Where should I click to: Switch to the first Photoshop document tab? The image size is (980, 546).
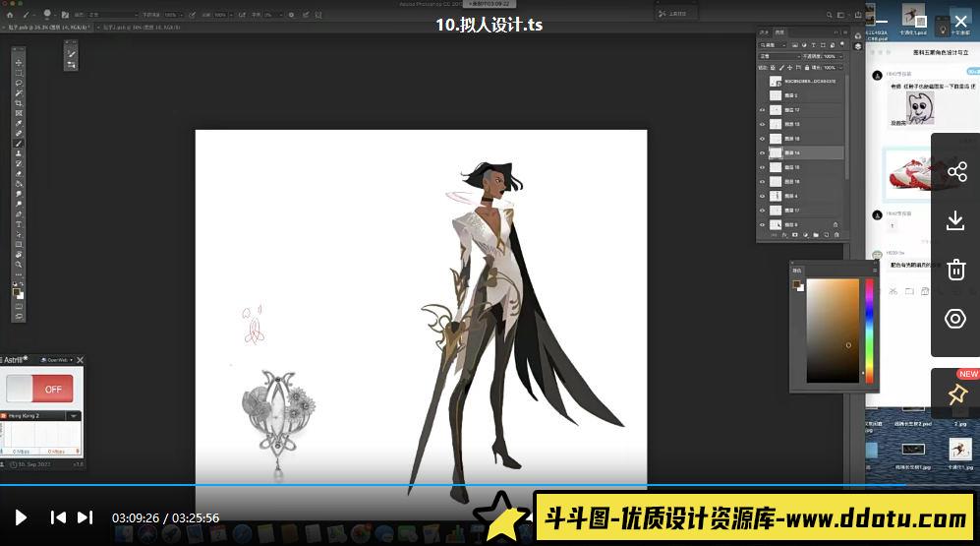48,28
